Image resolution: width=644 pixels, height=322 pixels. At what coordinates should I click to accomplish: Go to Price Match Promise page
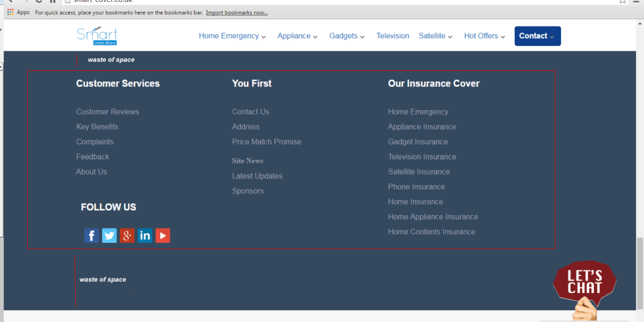point(266,142)
